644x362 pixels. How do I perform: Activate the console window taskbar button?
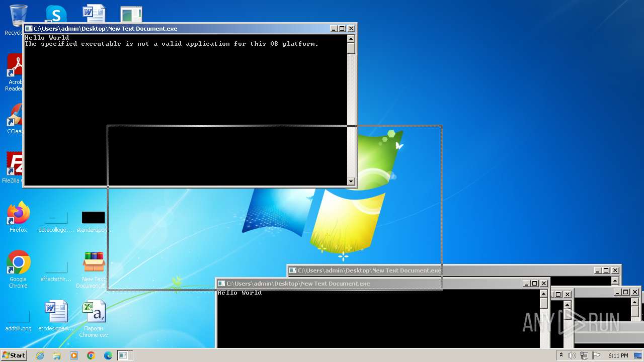pyautogui.click(x=124, y=355)
